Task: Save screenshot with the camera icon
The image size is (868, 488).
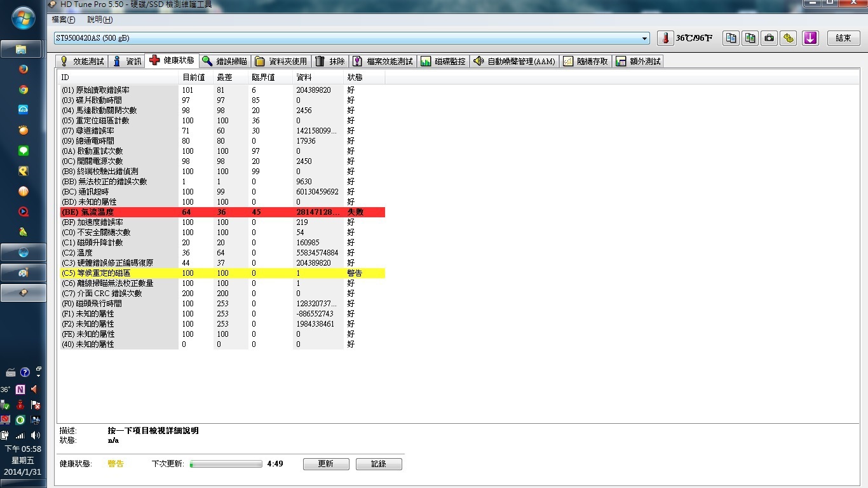Action: [770, 38]
